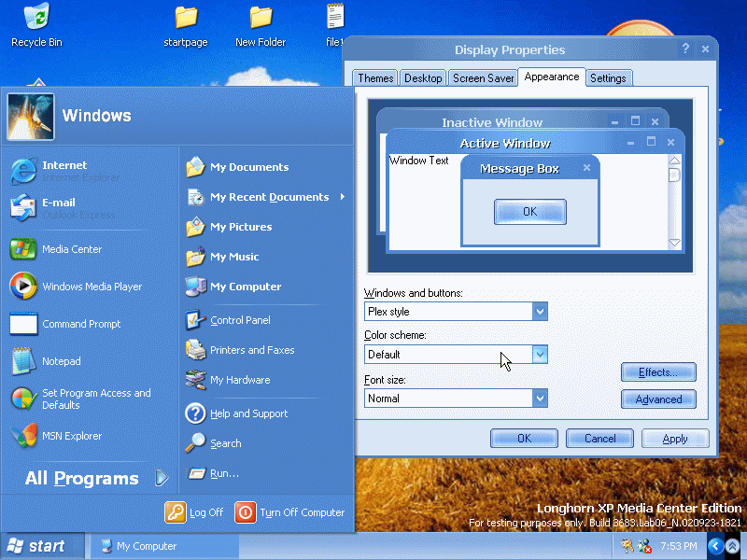Open Command Prompt icon
This screenshot has width=747, height=560.
pyautogui.click(x=22, y=324)
